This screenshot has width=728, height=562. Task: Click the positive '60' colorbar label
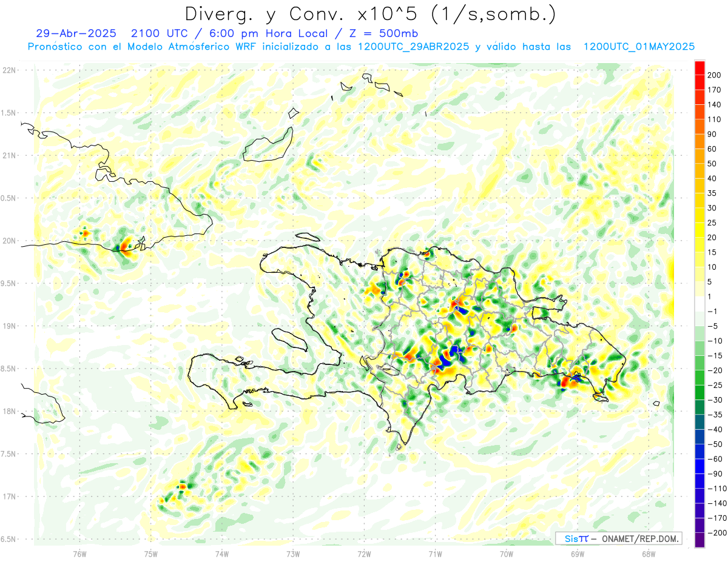click(x=712, y=149)
